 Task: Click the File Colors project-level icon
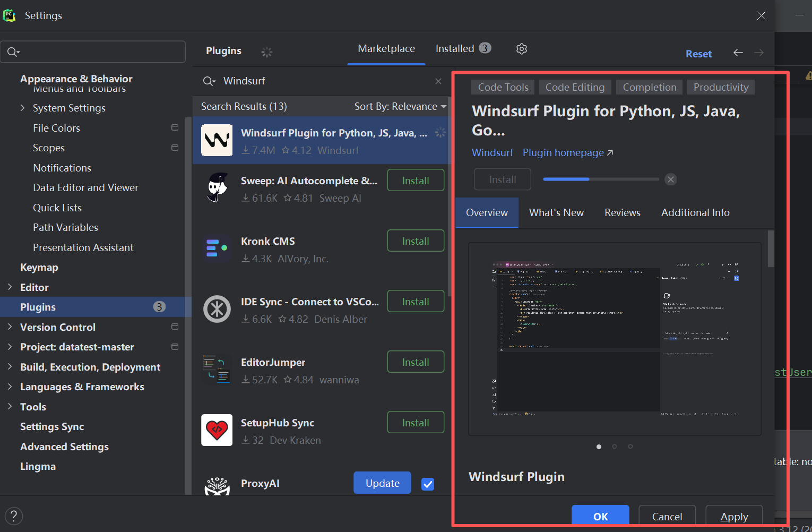175,128
